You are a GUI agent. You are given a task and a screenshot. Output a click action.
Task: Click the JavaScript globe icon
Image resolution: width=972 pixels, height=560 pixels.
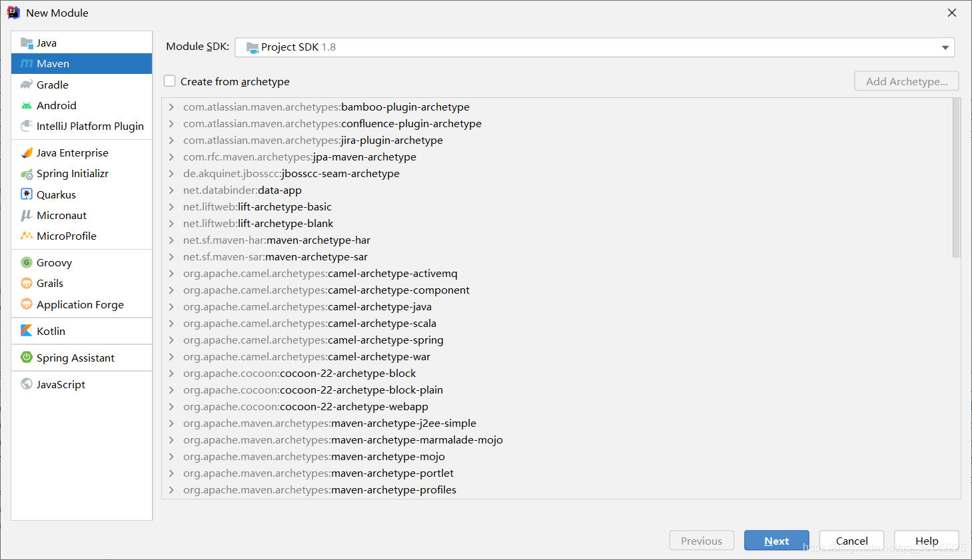[x=27, y=384]
